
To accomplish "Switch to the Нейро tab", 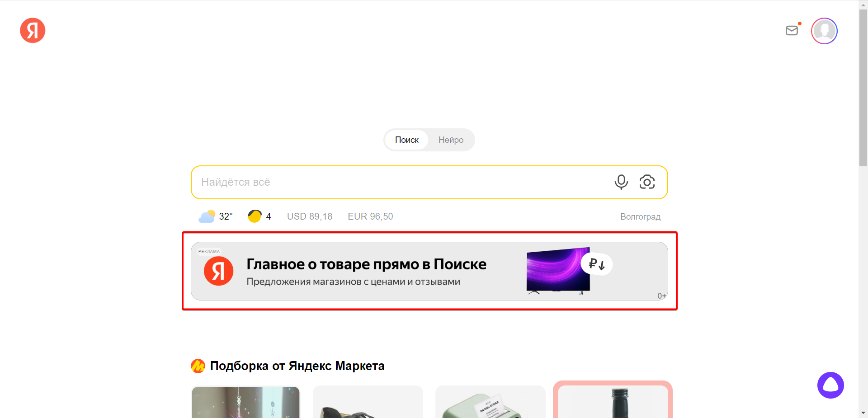I will (451, 140).
